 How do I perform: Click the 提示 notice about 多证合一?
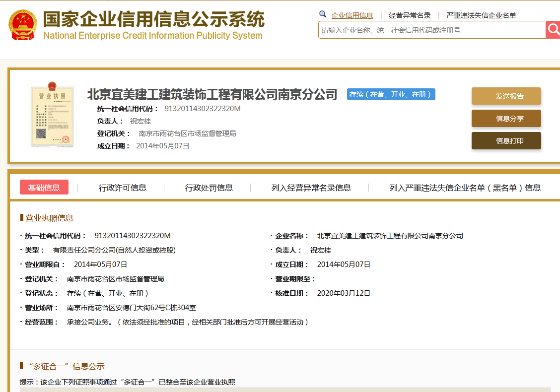pyautogui.click(x=127, y=382)
